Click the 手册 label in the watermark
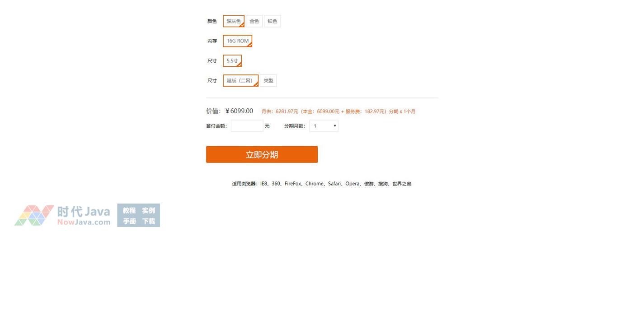 coord(129,221)
